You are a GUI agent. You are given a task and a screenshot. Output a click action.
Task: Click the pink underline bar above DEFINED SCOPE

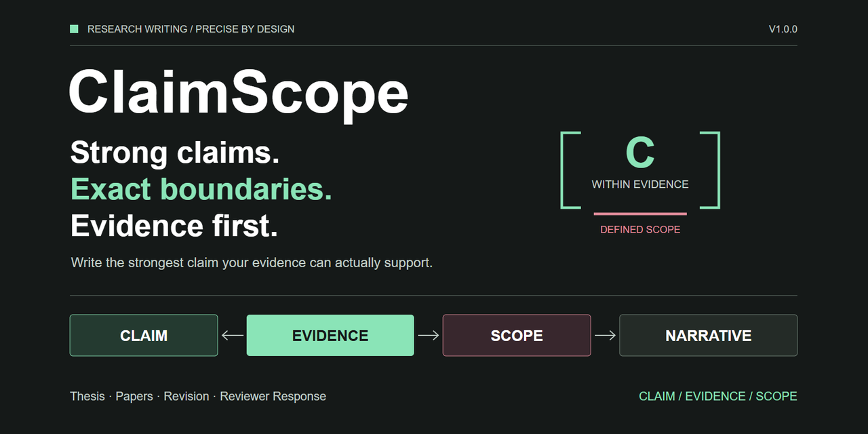(640, 214)
